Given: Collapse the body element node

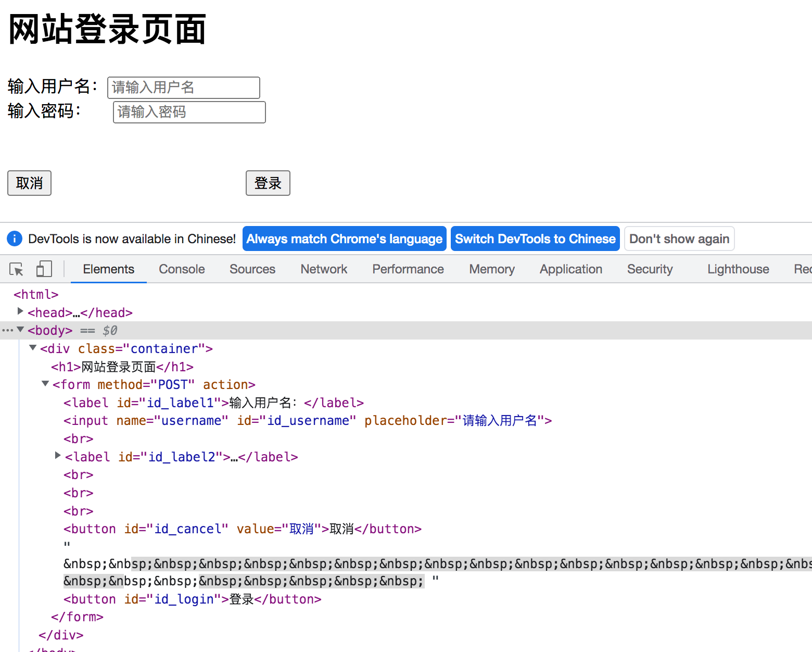Looking at the screenshot, I should coord(20,329).
